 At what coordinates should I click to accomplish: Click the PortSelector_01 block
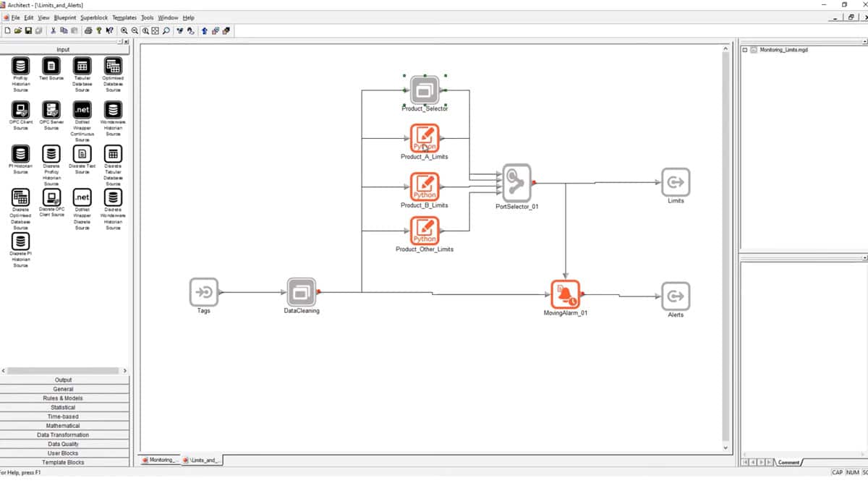[516, 183]
